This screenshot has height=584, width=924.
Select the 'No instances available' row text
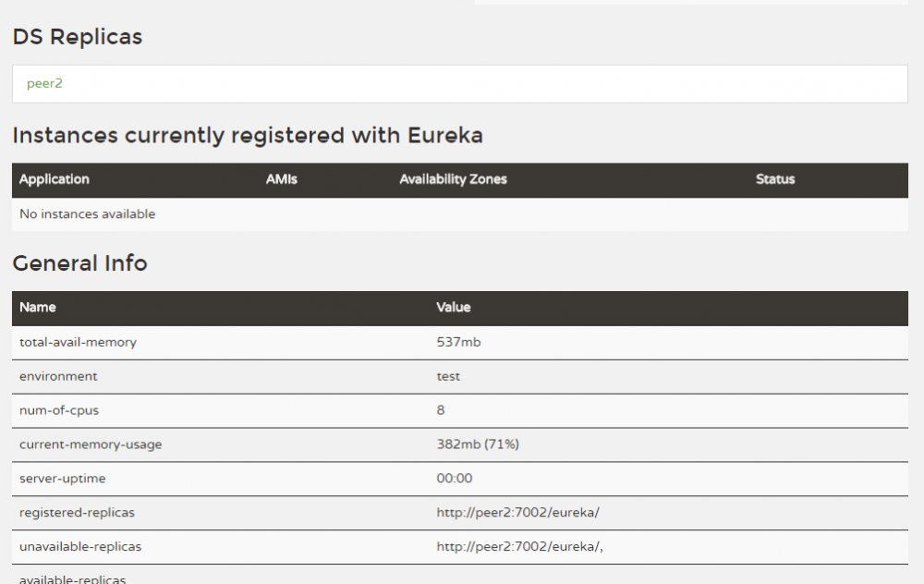coord(87,214)
